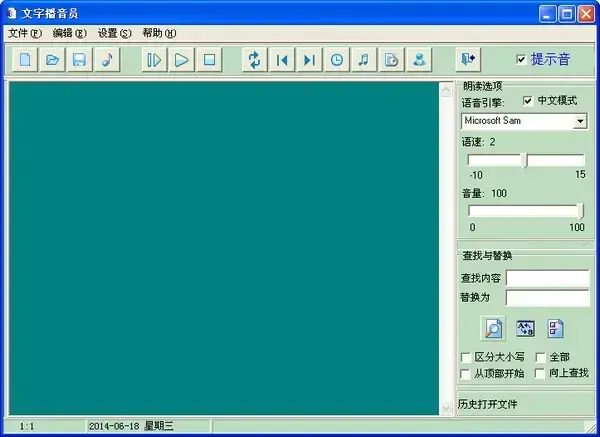Viewport: 600px width, 437px height.
Task: Click the 1:1 cursor position status
Action: (27, 426)
